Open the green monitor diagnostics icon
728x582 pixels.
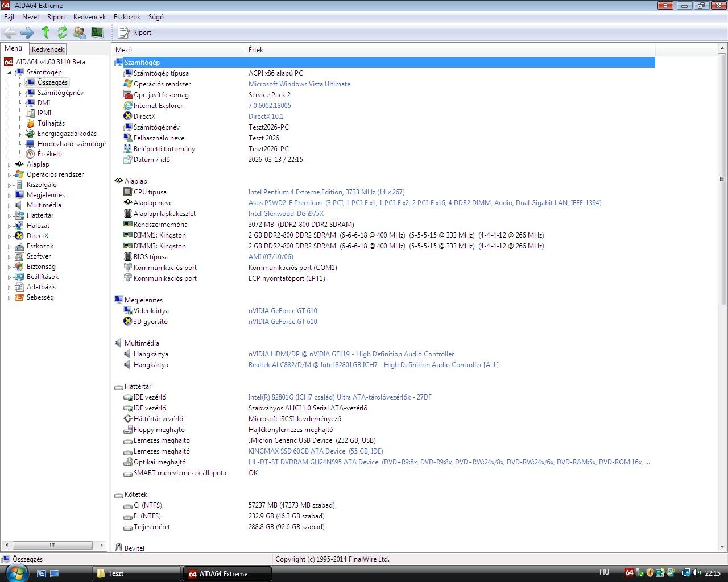point(97,32)
